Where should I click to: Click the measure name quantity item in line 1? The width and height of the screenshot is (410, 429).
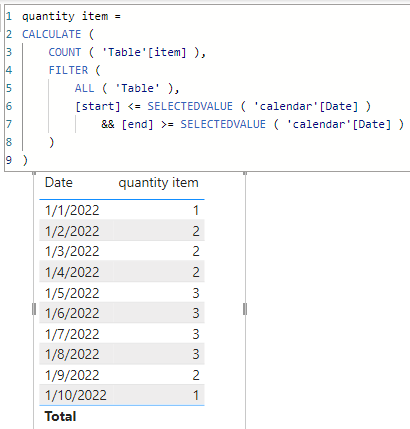[65, 16]
